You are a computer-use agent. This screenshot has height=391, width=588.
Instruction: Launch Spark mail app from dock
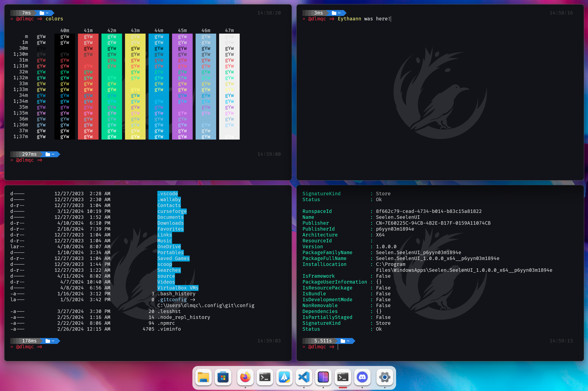pyautogui.click(x=284, y=377)
